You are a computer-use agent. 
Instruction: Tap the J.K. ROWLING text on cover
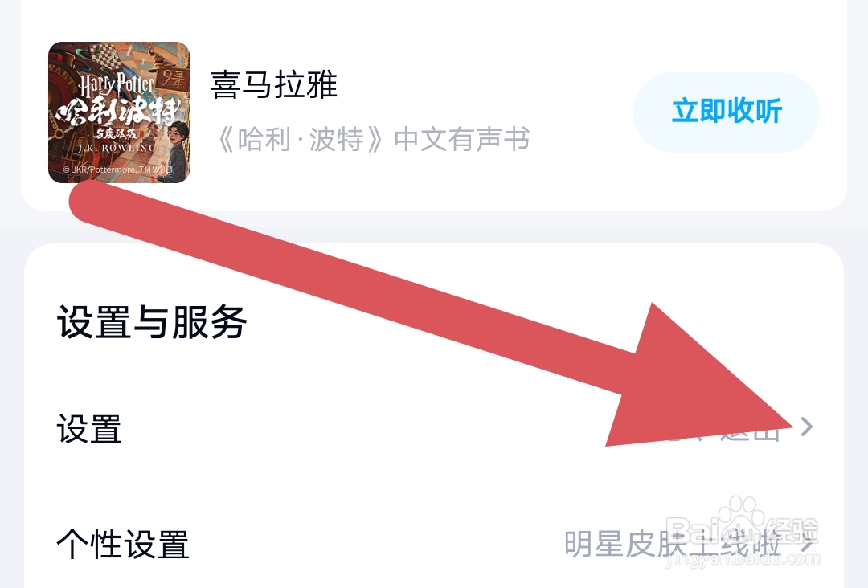pos(117,149)
